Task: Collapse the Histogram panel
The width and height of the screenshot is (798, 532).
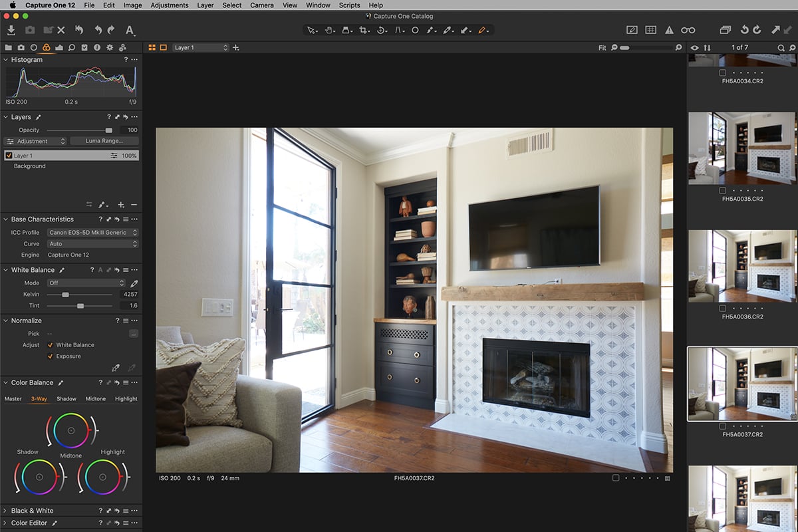Action: pos(6,60)
